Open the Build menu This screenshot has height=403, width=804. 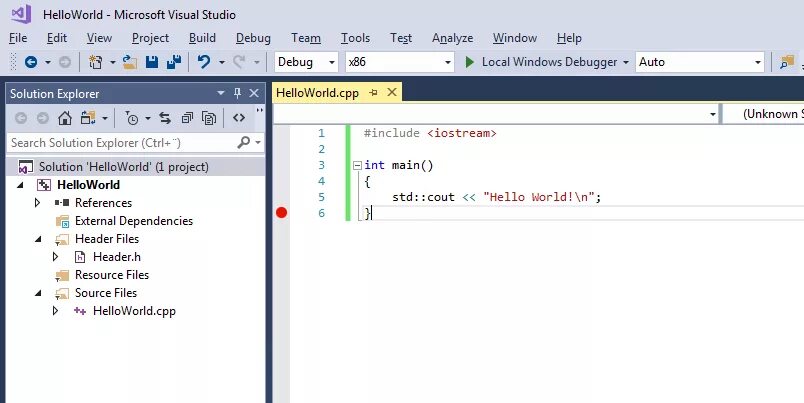(202, 38)
